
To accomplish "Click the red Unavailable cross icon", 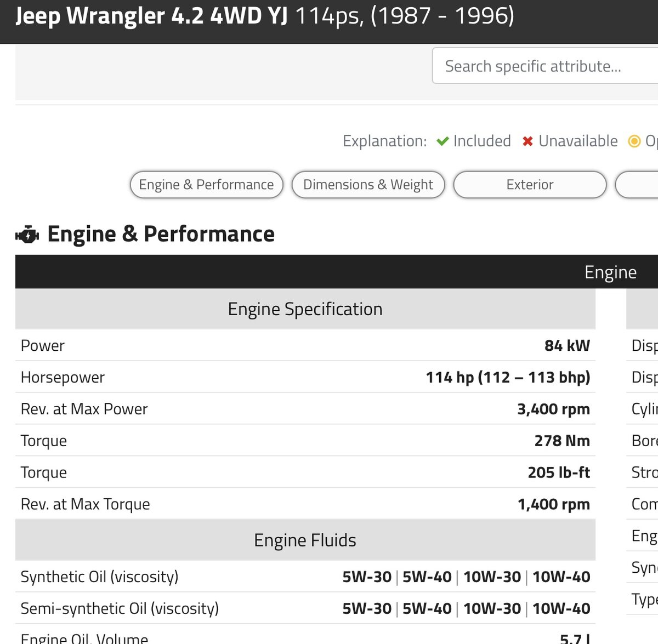I will click(x=527, y=141).
